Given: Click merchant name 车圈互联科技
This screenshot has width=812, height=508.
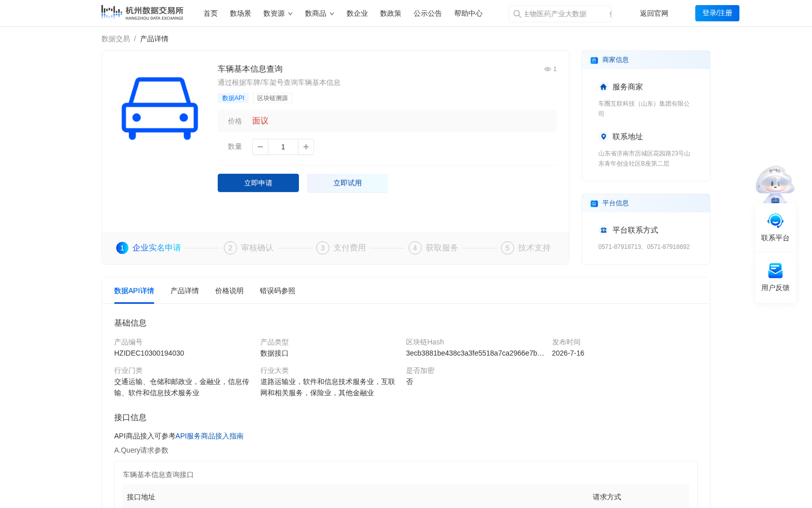Looking at the screenshot, I should (x=644, y=109).
